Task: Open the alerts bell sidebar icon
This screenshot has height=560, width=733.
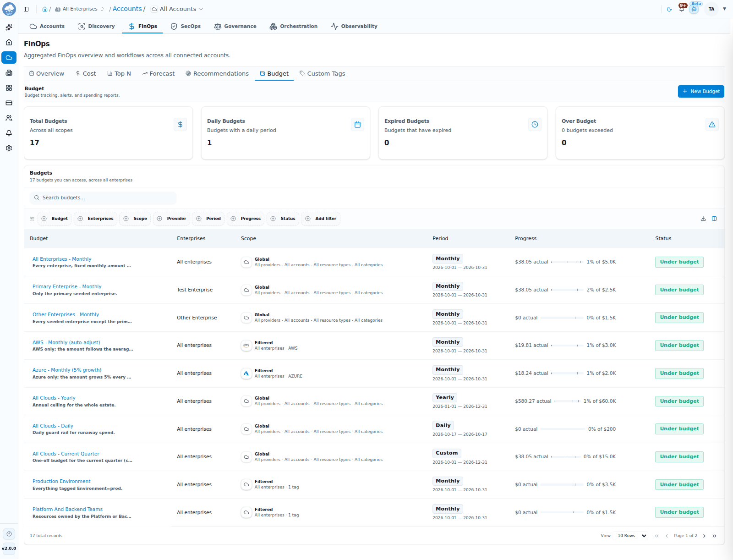Action: tap(9, 133)
